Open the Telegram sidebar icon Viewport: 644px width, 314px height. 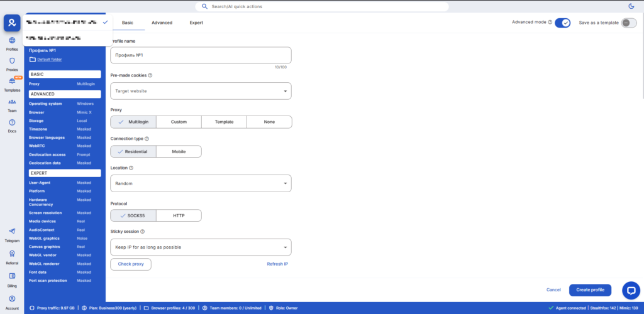pos(12,234)
